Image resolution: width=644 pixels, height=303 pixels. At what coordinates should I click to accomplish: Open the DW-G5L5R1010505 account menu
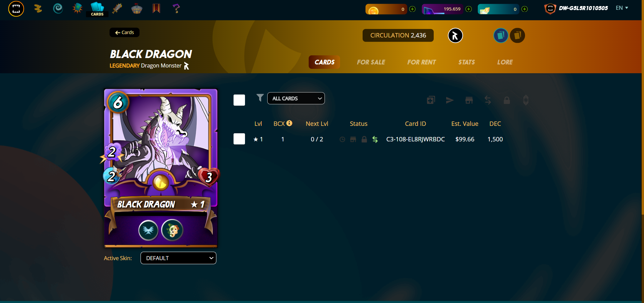pyautogui.click(x=576, y=8)
